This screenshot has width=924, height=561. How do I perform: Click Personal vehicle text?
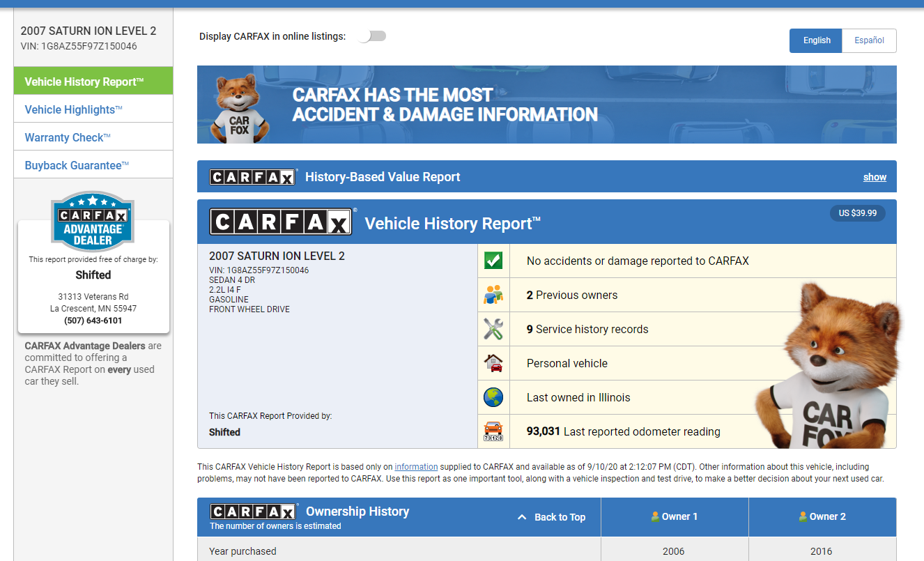(567, 363)
